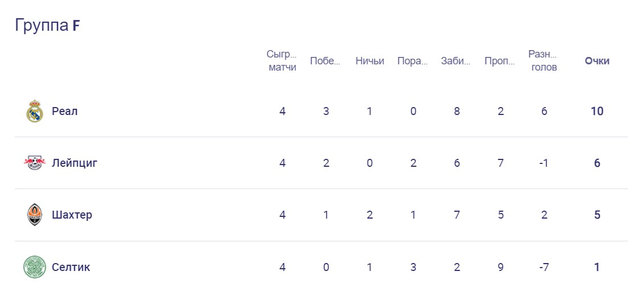This screenshot has width=644, height=308.
Task: Click the Побе... wins column header
Action: 325,61
